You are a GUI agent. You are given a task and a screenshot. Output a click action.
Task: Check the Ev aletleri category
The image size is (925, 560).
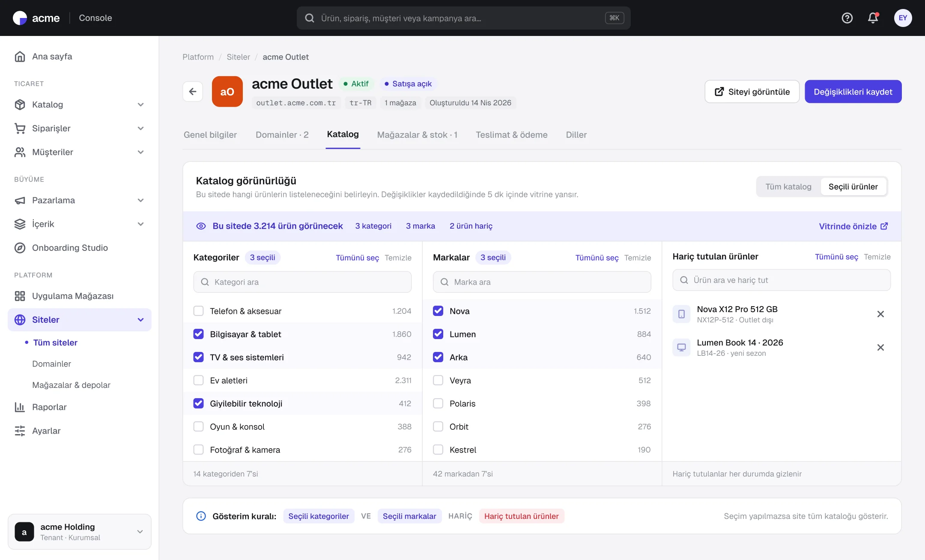coord(198,380)
